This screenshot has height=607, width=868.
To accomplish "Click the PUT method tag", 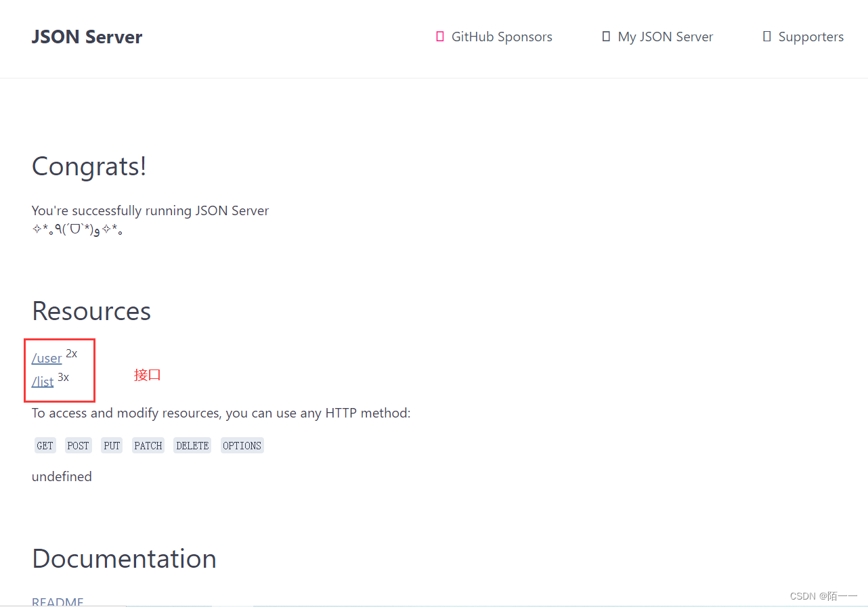I will pos(112,445).
